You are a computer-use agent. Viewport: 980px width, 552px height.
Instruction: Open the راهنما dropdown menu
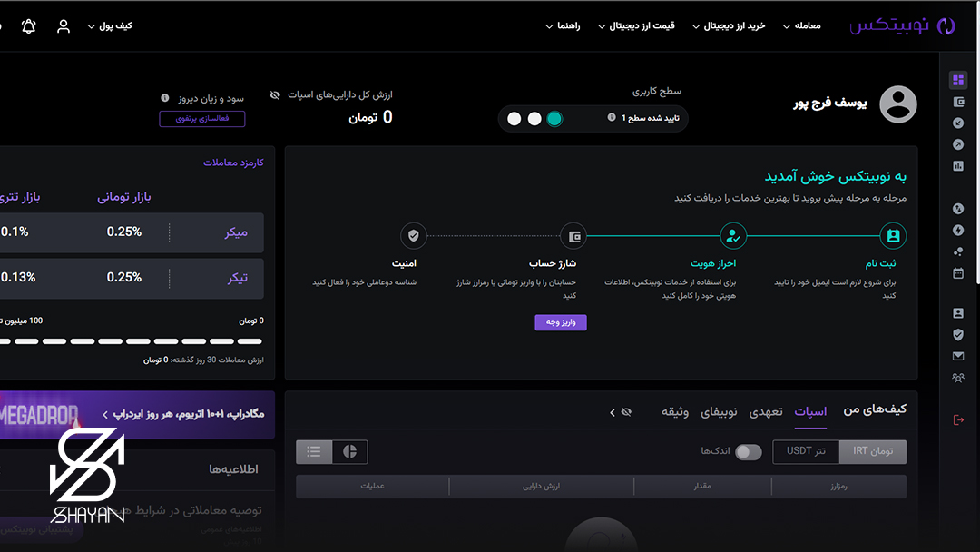pos(562,26)
